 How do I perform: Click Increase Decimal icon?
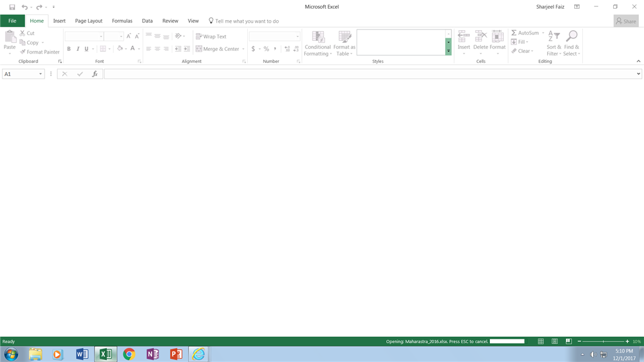pos(287,49)
